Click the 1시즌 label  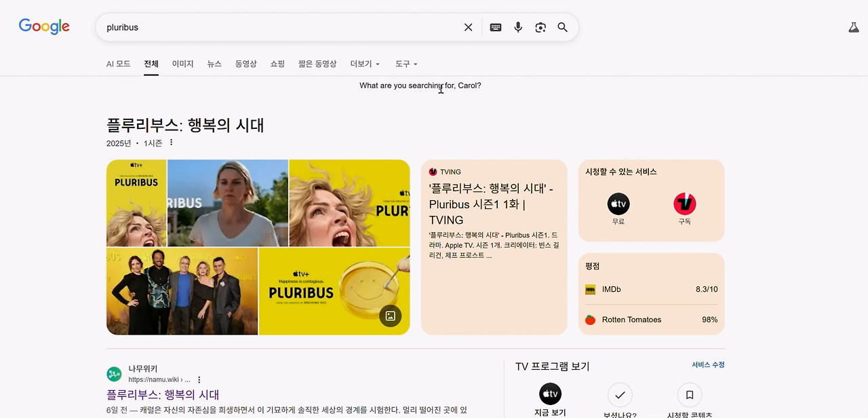click(x=153, y=143)
